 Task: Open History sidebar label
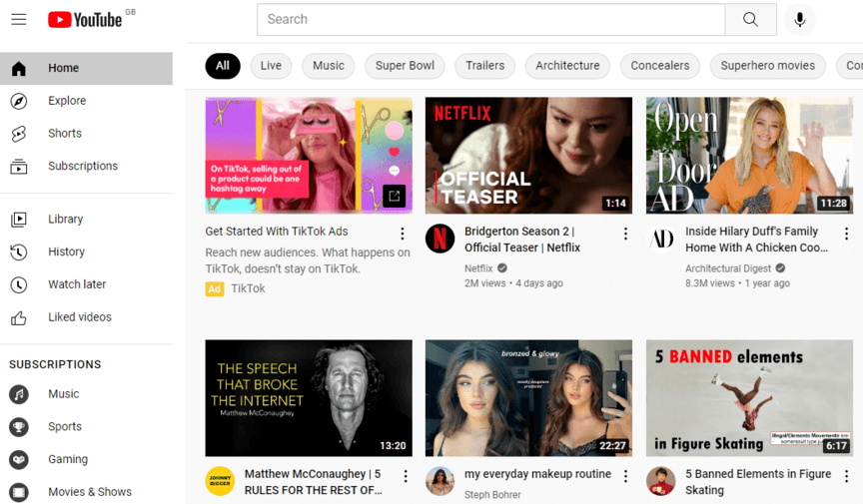point(67,252)
